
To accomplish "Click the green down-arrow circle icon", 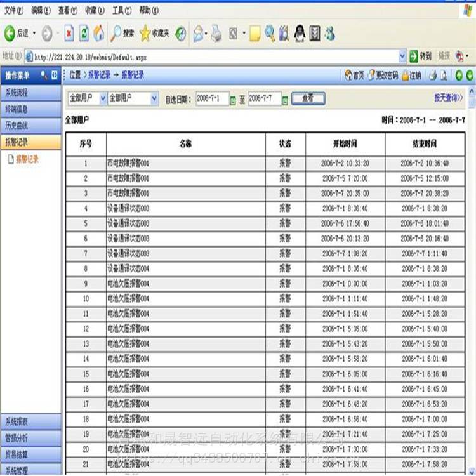I will click(470, 76).
